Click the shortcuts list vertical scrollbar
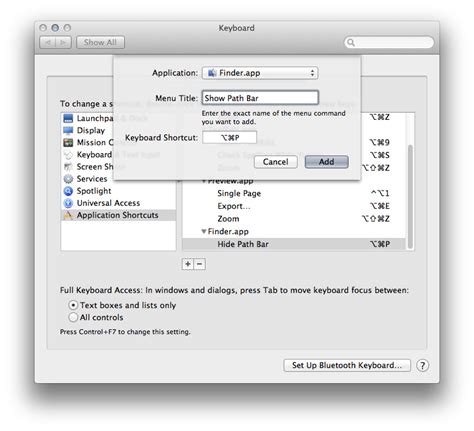The image size is (474, 431). tap(410, 197)
